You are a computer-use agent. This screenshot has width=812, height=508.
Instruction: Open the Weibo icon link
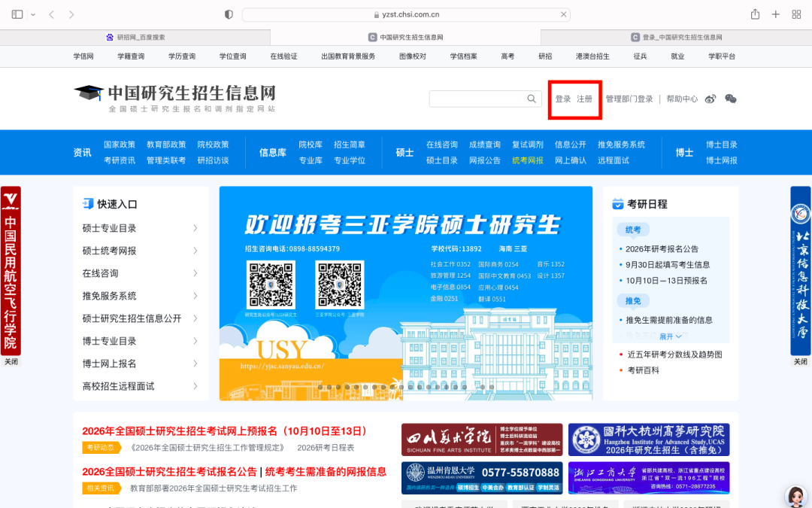(710, 99)
